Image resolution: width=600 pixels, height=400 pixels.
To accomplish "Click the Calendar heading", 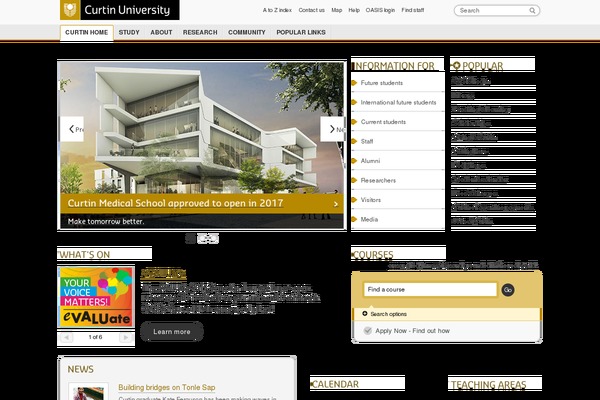I will pos(335,384).
